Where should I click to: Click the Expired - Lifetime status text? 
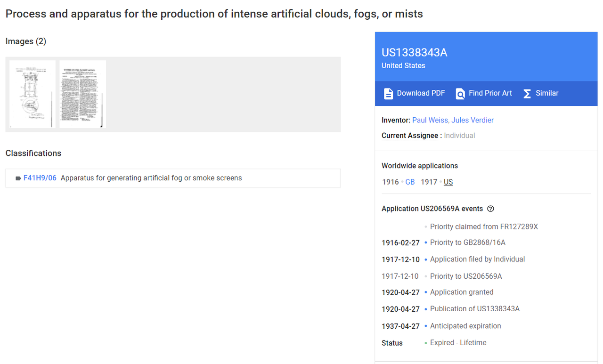coord(458,343)
